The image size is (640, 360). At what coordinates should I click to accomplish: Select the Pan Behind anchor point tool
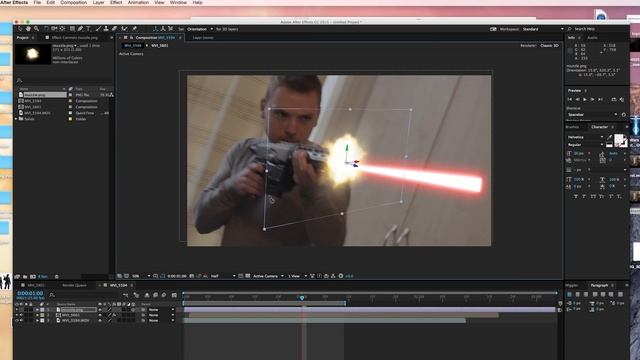(62, 29)
